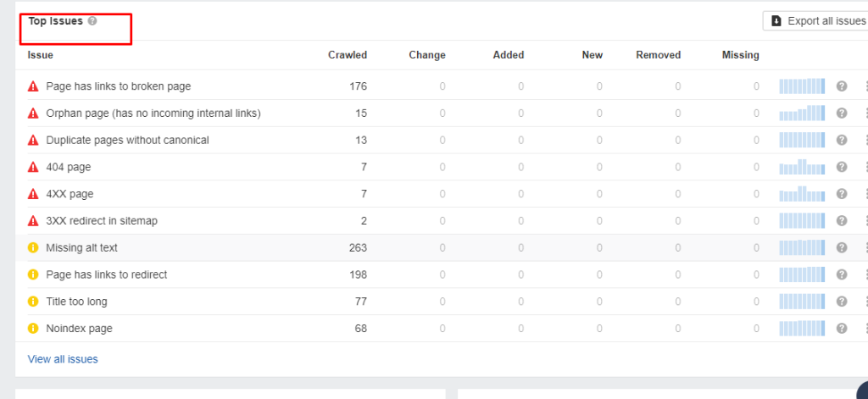Image resolution: width=868 pixels, height=399 pixels.
Task: Click help icon next to Top Issues
Action: pyautogui.click(x=92, y=21)
